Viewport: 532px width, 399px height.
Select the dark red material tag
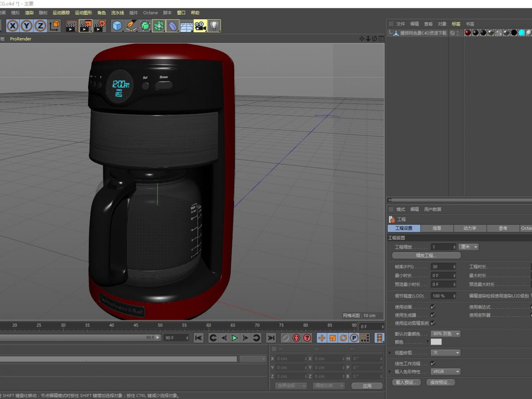point(468,33)
